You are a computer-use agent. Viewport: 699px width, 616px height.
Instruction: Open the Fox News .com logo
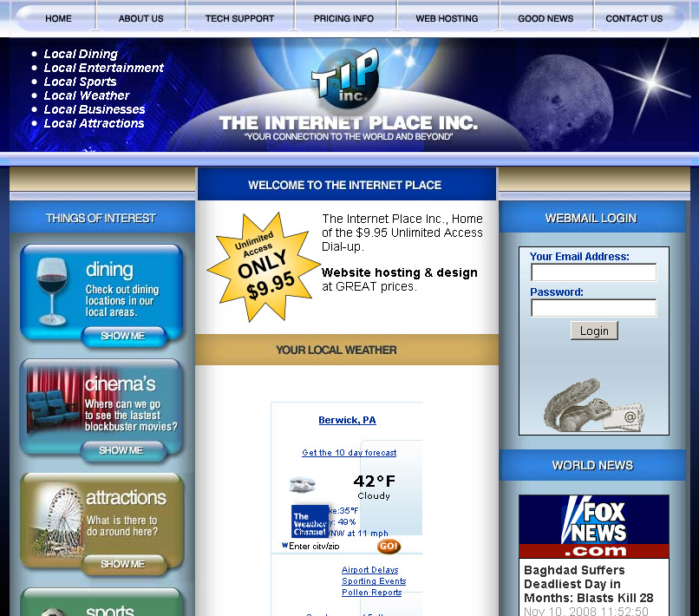tap(594, 527)
